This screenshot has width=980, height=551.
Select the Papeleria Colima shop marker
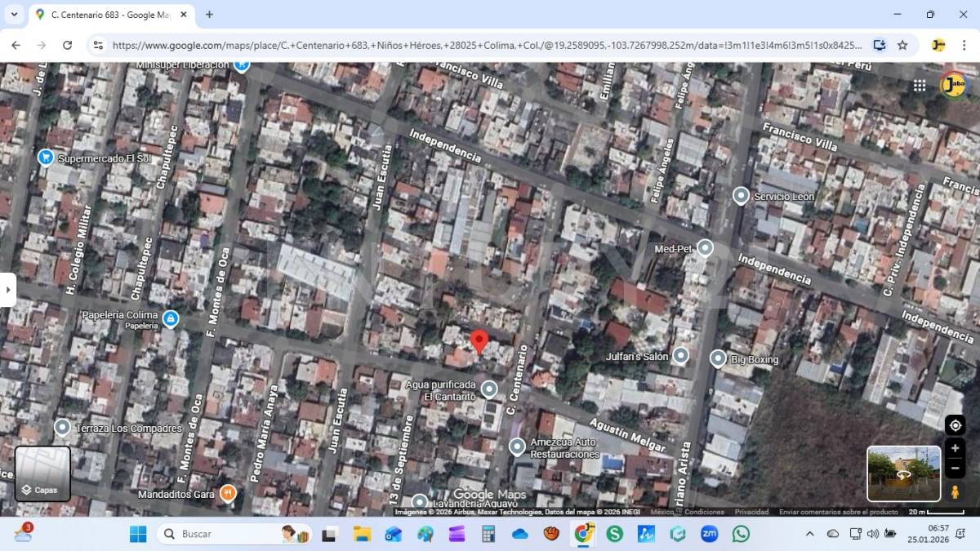(170, 318)
